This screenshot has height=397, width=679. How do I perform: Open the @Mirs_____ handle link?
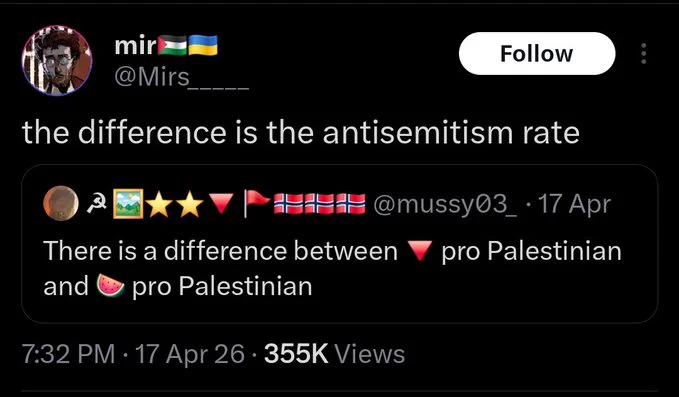(181, 77)
